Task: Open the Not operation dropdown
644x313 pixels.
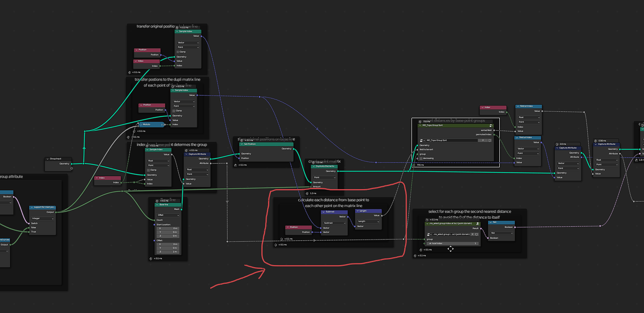Action: [x=501, y=233]
